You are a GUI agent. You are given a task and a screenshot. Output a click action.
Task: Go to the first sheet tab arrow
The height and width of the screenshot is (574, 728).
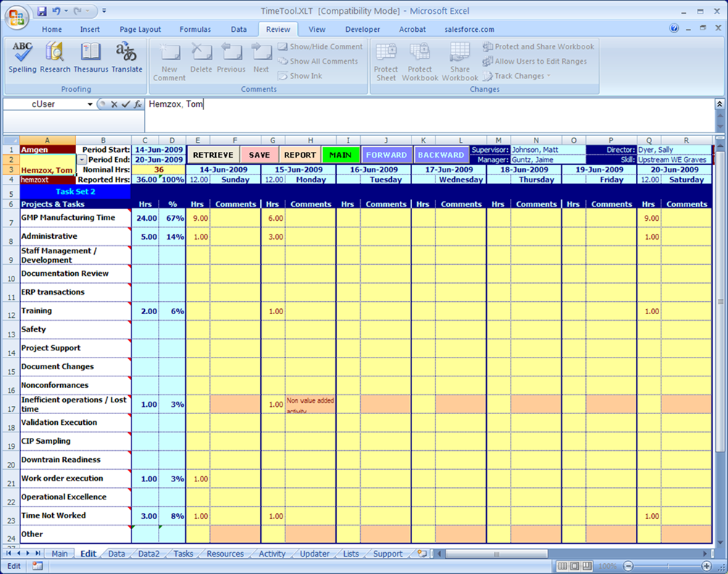coord(9,554)
